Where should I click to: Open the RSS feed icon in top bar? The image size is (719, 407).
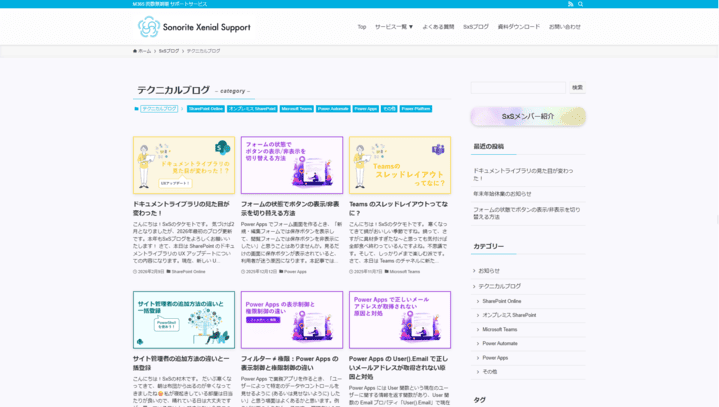[x=570, y=4]
